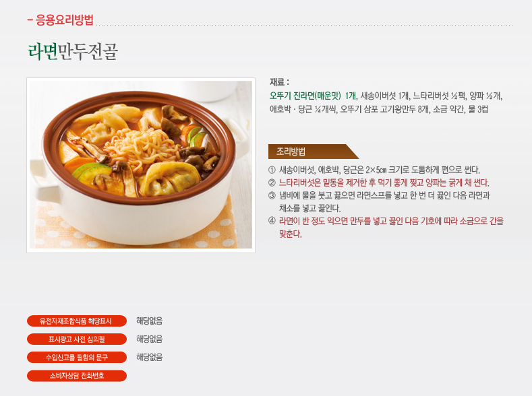Screen dimensions: 532x396
Task: Click 해당없음 beside 유전자재조합식품 label
Action: pos(149,321)
